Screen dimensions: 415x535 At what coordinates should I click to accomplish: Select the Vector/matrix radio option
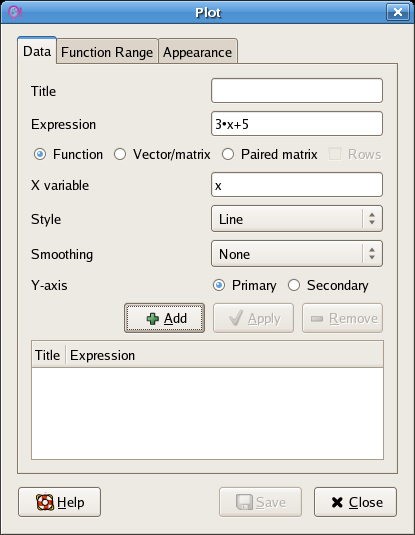[x=120, y=154]
